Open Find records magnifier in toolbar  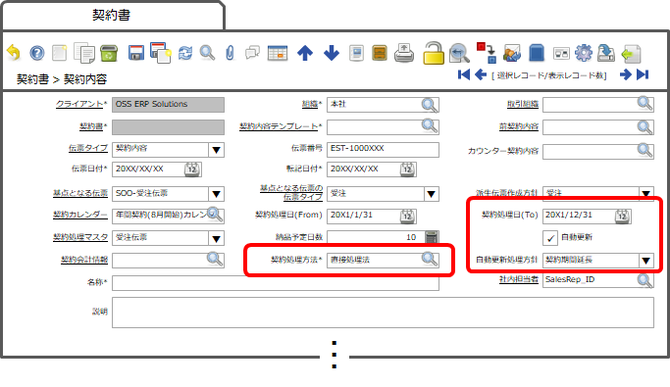point(208,53)
